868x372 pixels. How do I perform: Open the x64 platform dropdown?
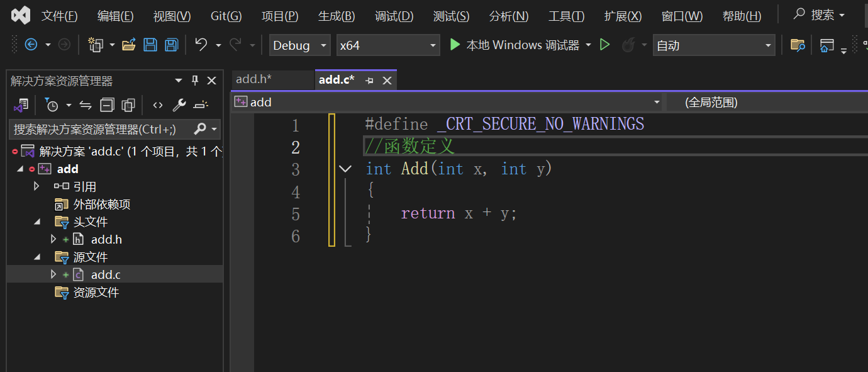click(x=387, y=45)
